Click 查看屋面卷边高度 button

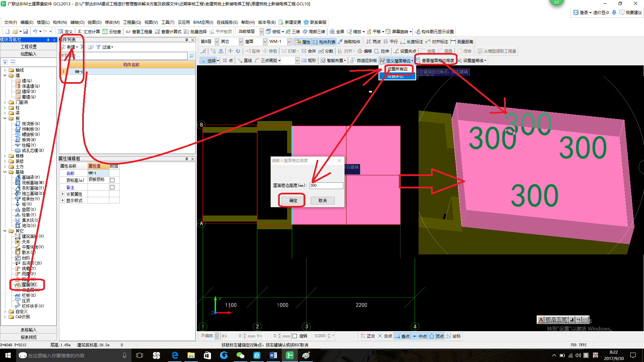435,60
